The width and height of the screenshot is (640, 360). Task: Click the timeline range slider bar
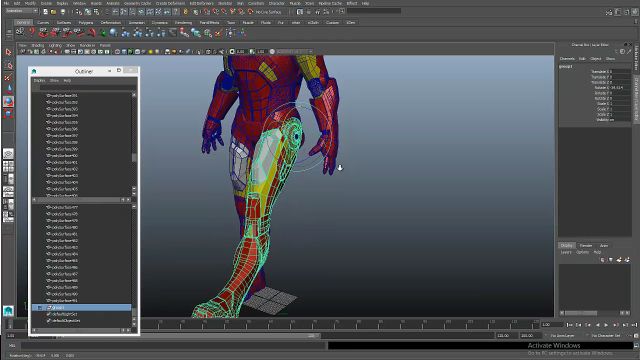188,336
